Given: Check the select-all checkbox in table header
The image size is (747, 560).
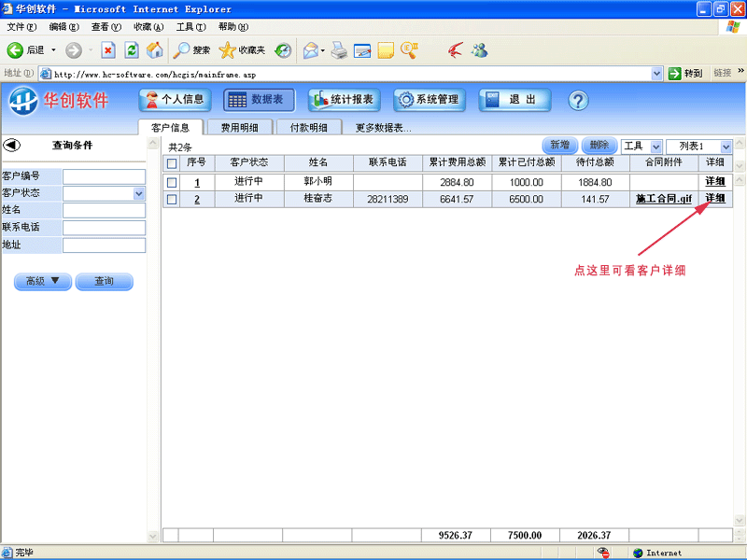Looking at the screenshot, I should pos(172,162).
